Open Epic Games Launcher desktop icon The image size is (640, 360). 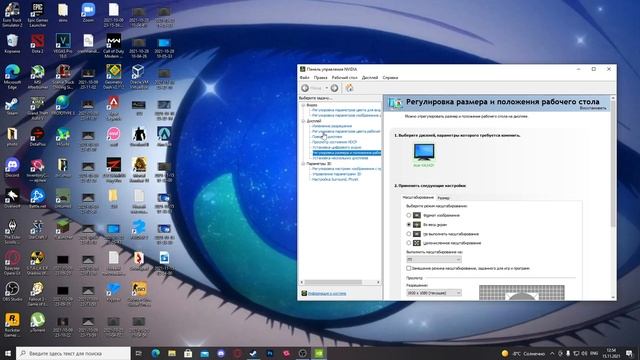(x=38, y=15)
